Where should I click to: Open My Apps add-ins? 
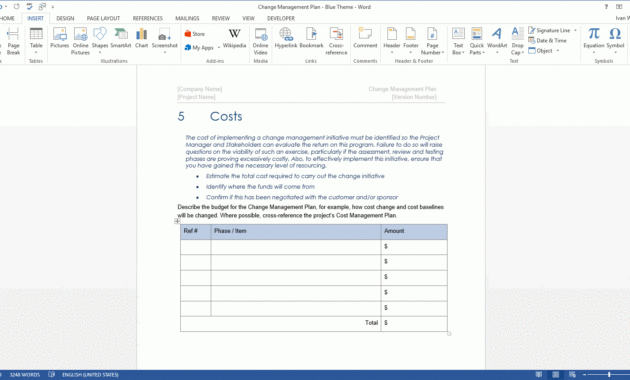tap(199, 47)
